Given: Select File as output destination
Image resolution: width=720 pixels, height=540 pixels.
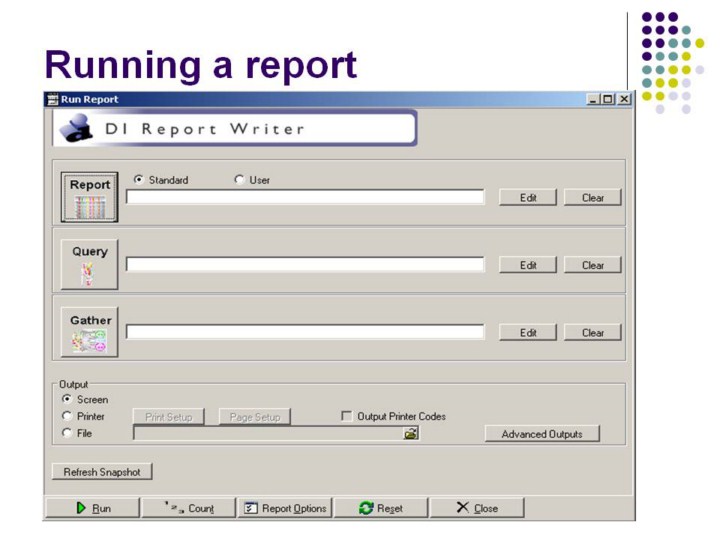Looking at the screenshot, I should [x=67, y=433].
